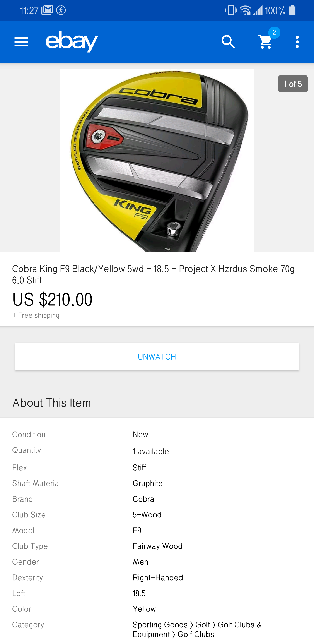Tap the Cobra King F9 item title
This screenshot has width=314, height=644.
coord(153,274)
